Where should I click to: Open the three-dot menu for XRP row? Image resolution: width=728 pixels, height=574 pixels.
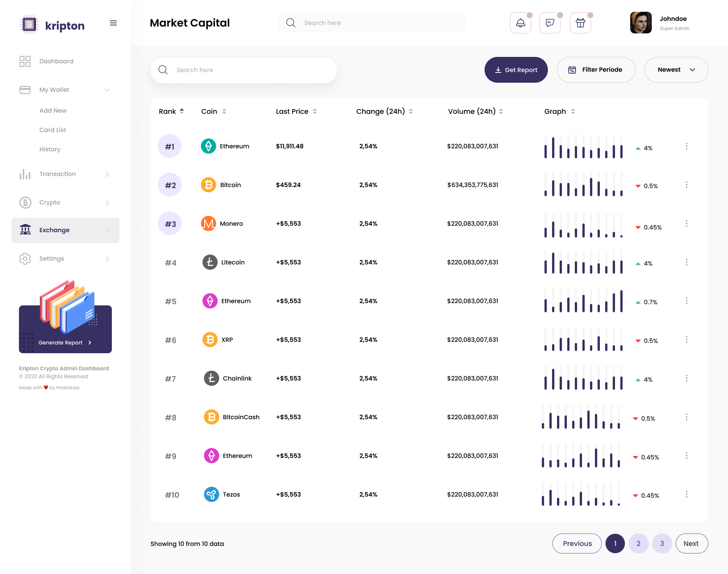pos(687,340)
